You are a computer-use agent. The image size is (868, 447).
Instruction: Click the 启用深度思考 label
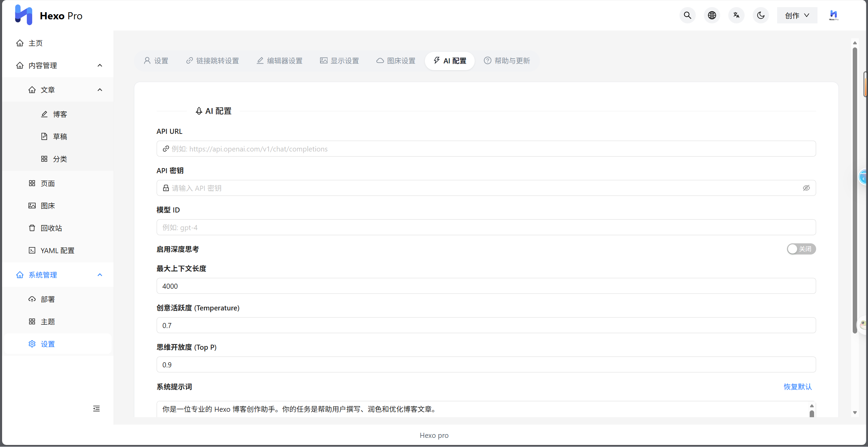178,249
